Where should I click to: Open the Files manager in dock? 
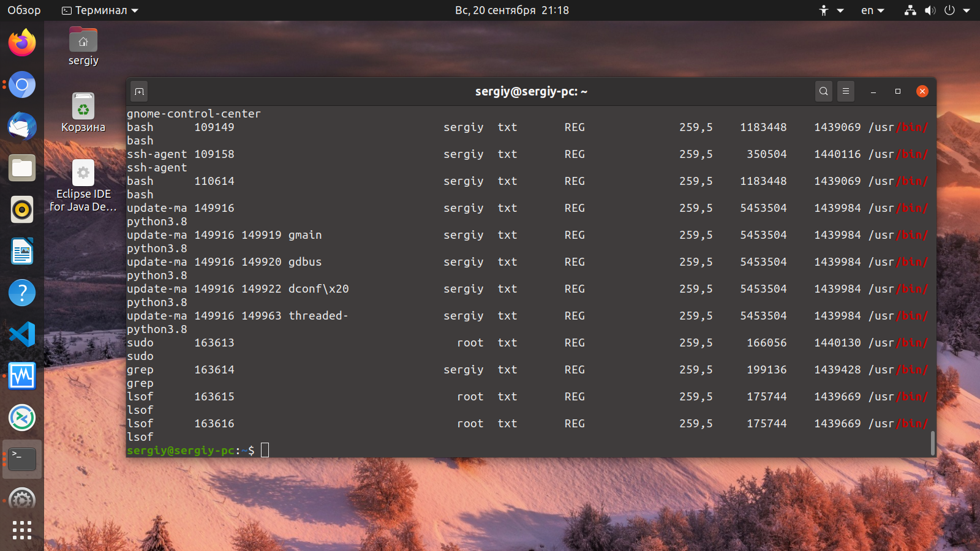22,168
